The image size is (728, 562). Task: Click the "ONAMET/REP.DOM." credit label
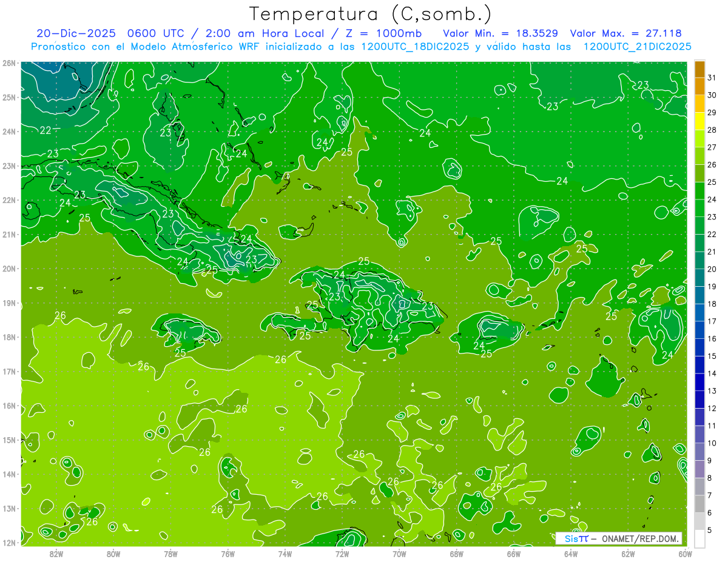(639, 538)
